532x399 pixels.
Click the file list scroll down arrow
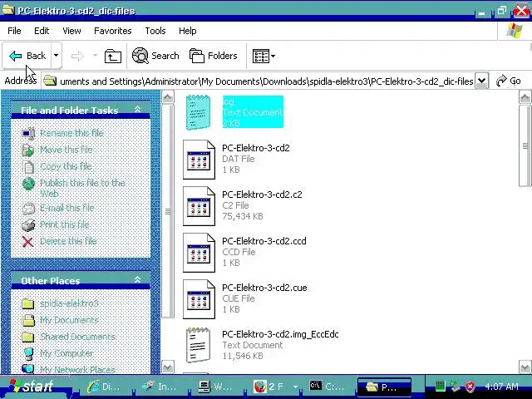pos(525,367)
